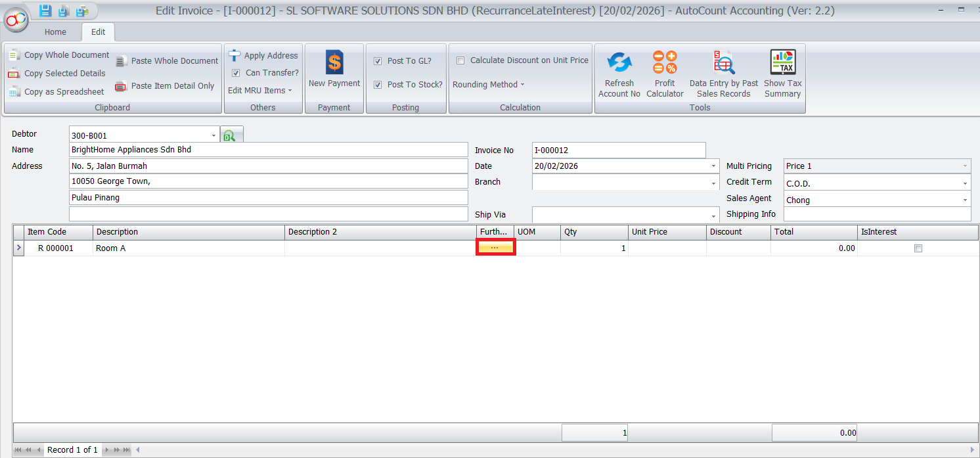Screen dimensions: 980x458
Task: Click Refresh Account No icon
Action: pos(619,64)
